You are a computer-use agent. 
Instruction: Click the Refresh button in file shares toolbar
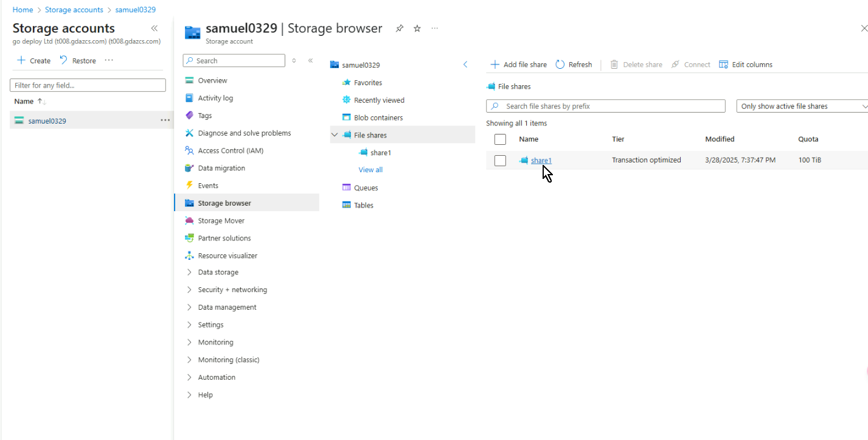[x=574, y=65]
